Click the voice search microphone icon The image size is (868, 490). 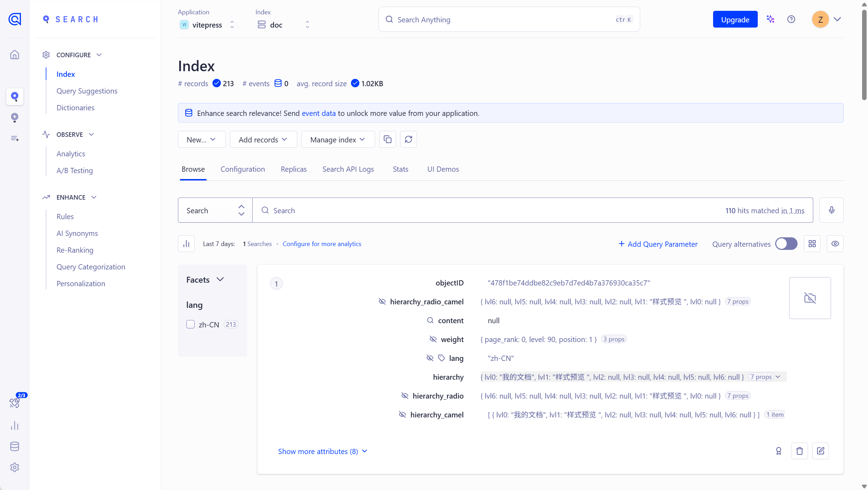831,210
